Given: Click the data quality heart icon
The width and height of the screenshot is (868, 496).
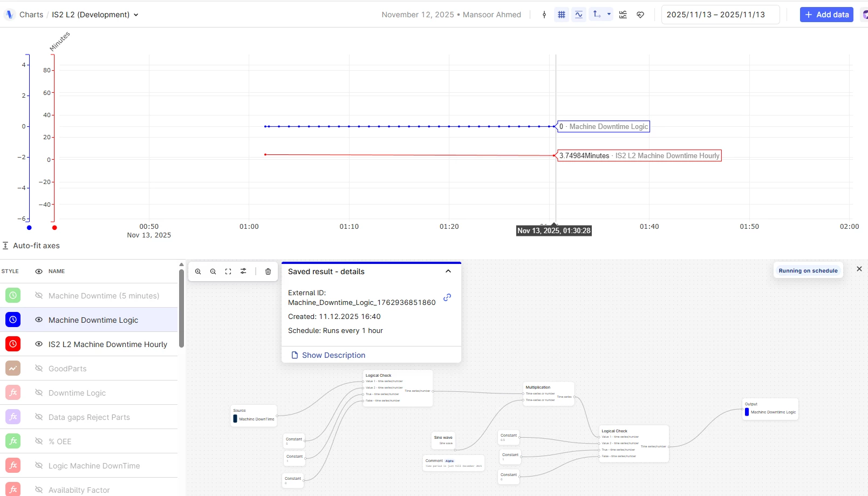Looking at the screenshot, I should pos(640,15).
